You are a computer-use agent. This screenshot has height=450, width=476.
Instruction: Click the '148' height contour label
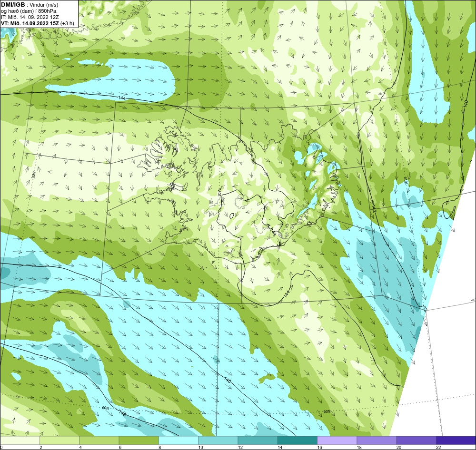point(122,413)
